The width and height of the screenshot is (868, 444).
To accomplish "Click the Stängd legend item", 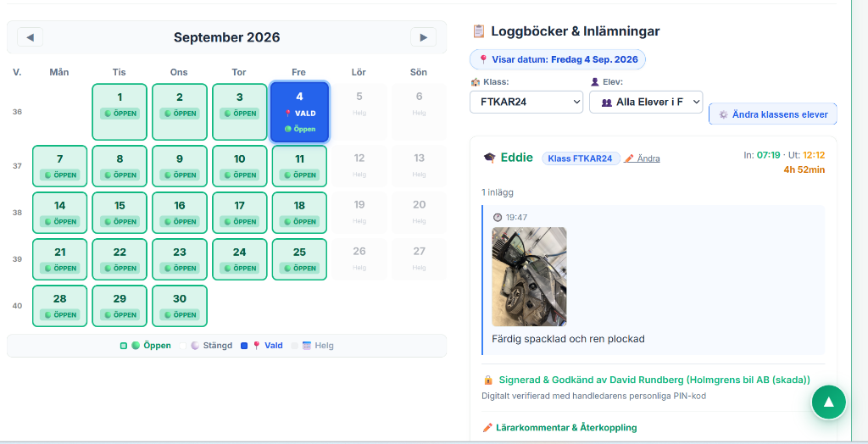I will click(206, 346).
